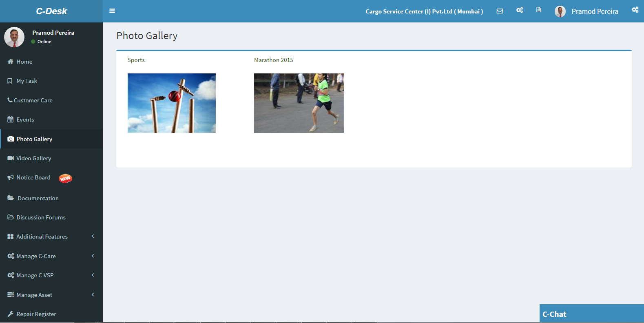Click the gears icon beside the envelope

pos(520,10)
